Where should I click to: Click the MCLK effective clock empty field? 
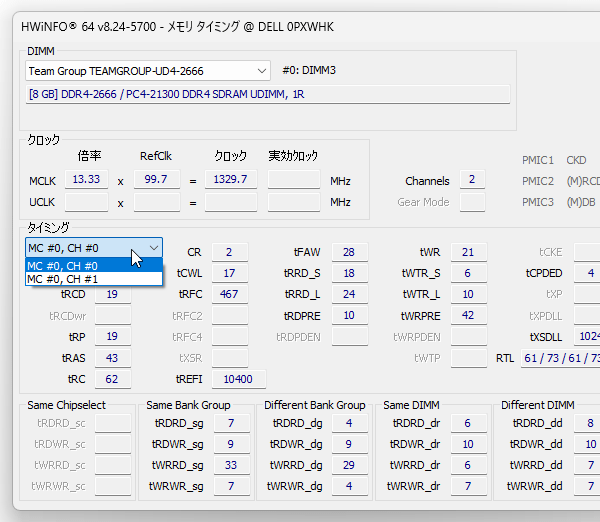294,179
